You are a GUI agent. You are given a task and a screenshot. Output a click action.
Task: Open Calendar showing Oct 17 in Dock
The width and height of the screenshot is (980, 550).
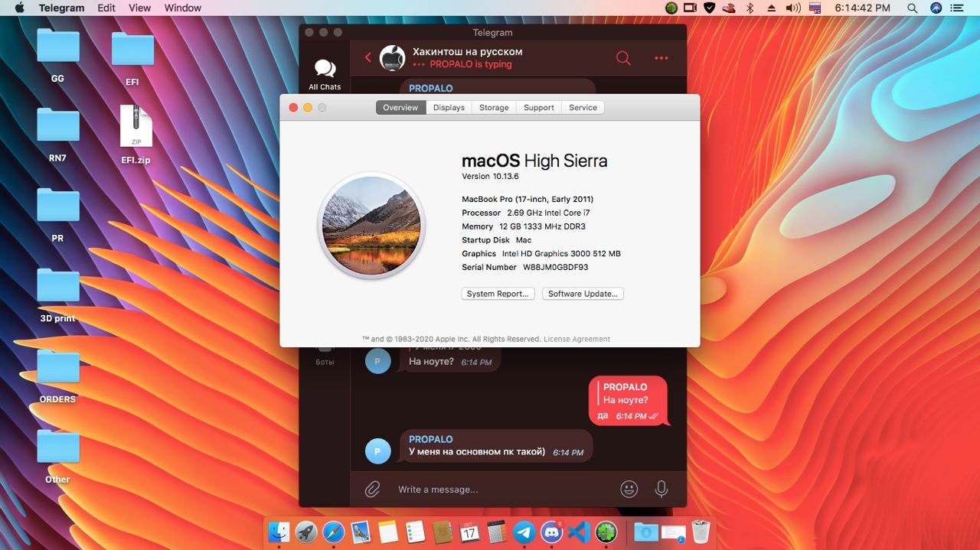coord(470,532)
